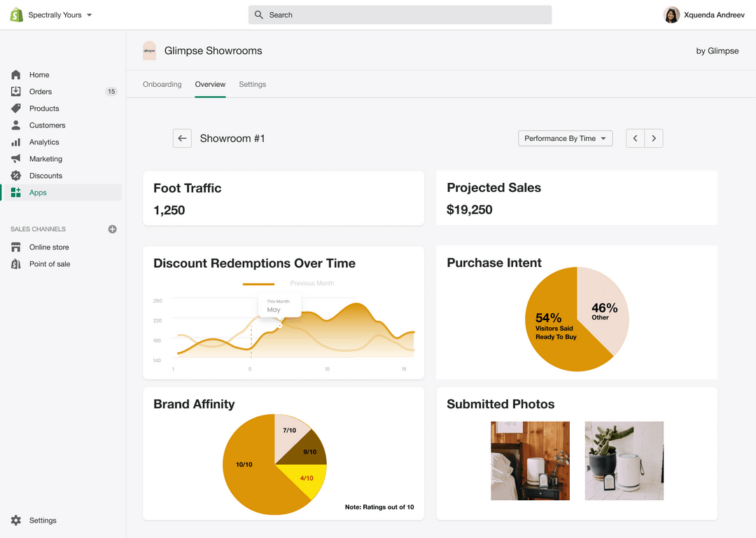756x538 pixels.
Task: Open the Marketing megaphone icon
Action: [x=15, y=158]
